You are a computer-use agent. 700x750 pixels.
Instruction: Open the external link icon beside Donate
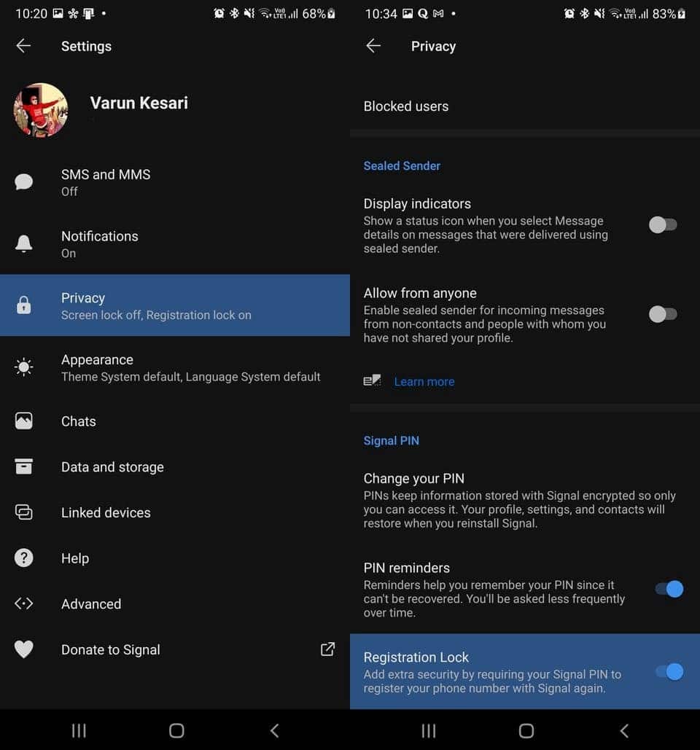point(328,649)
